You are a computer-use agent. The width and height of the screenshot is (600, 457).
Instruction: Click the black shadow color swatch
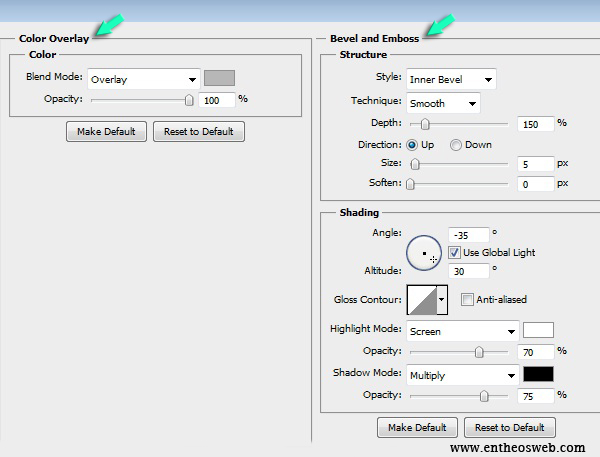[538, 375]
